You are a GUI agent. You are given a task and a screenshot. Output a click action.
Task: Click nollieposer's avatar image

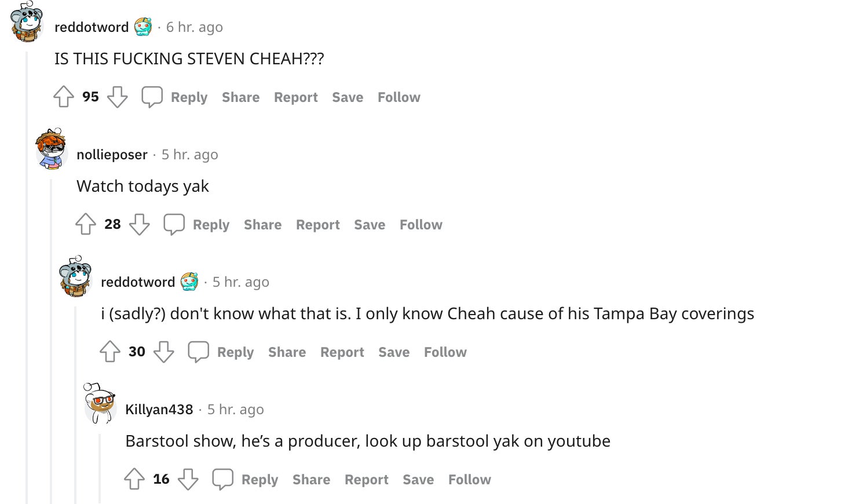click(x=52, y=149)
